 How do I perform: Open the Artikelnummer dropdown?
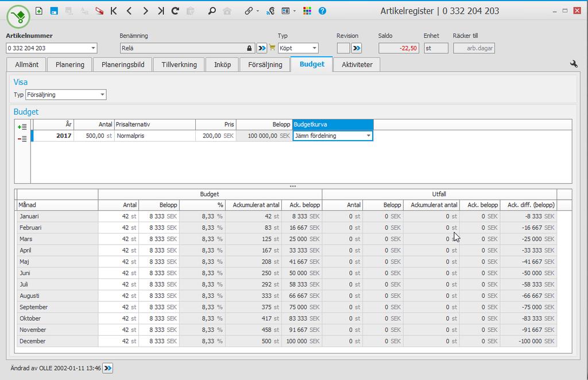click(93, 48)
